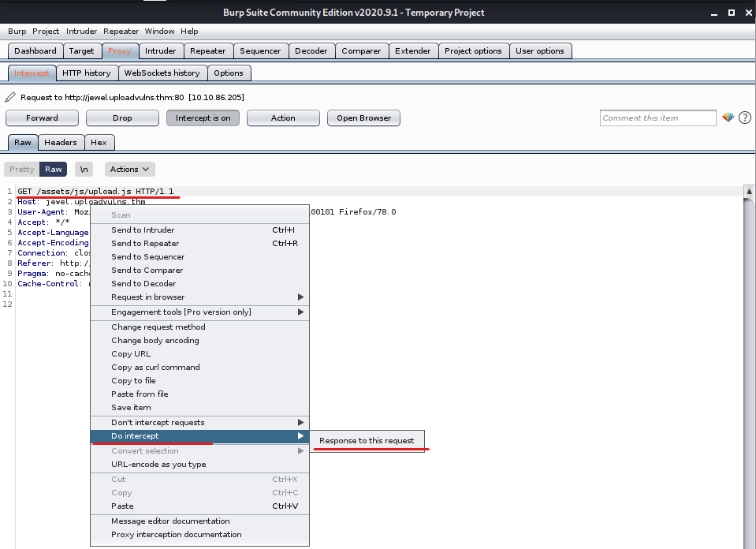756x549 pixels.
Task: Switch to the Dashboard tab
Action: (35, 50)
